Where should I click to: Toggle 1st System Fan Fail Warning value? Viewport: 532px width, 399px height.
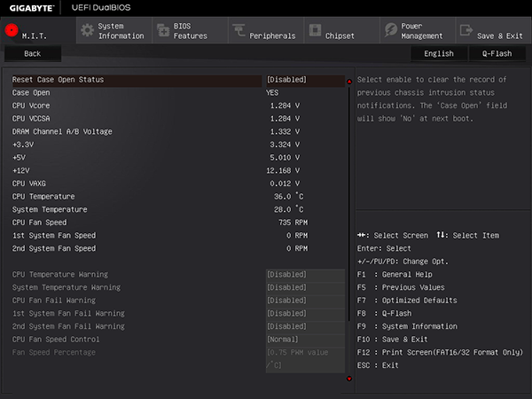305,314
